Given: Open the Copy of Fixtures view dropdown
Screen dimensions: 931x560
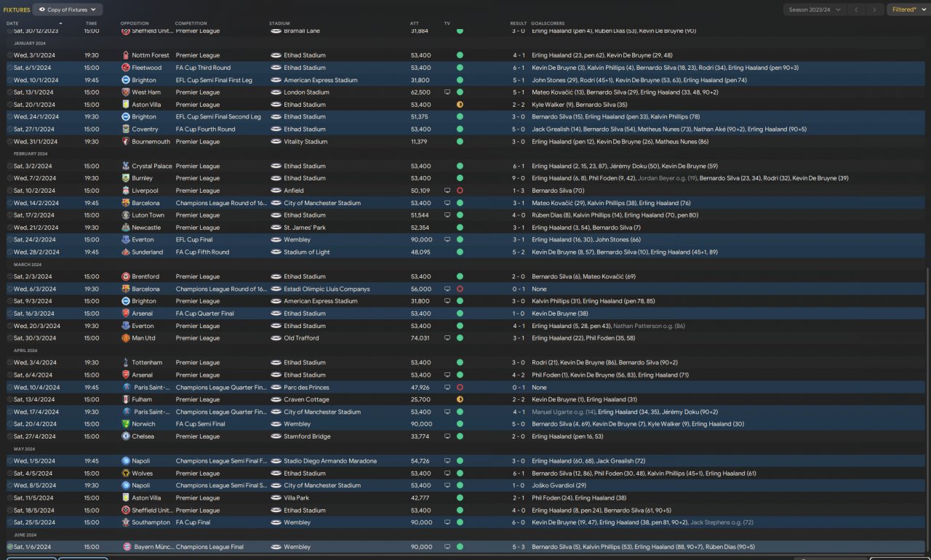Looking at the screenshot, I should click(68, 9).
